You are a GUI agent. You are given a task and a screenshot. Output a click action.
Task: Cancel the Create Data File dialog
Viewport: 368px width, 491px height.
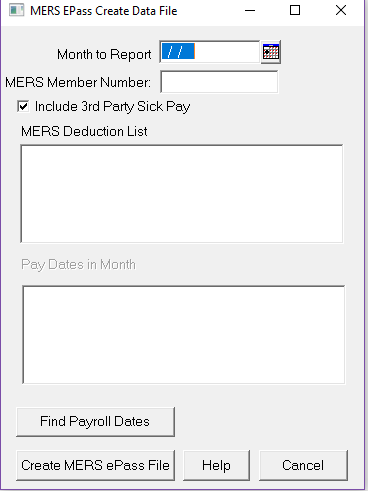pos(303,465)
